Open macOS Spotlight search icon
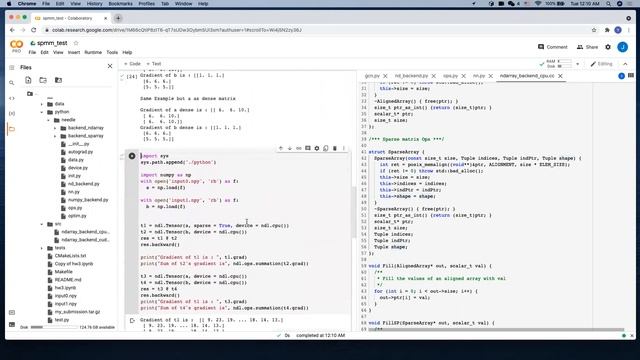 click(609, 4)
